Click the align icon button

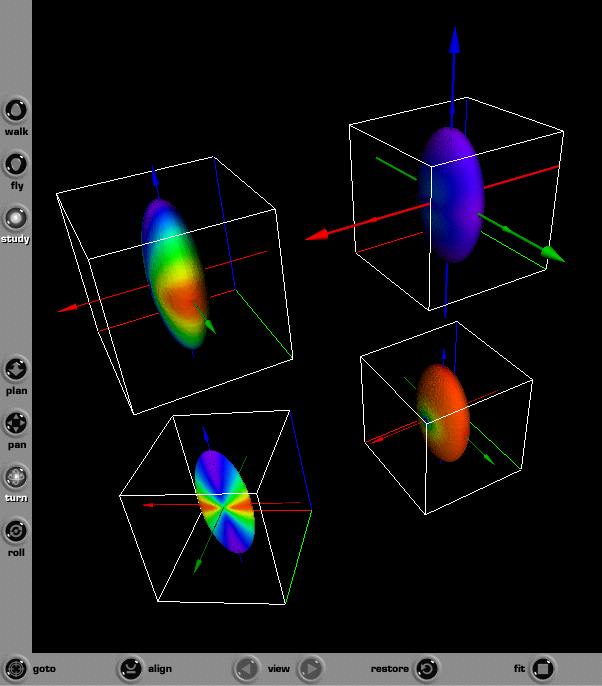[x=130, y=669]
